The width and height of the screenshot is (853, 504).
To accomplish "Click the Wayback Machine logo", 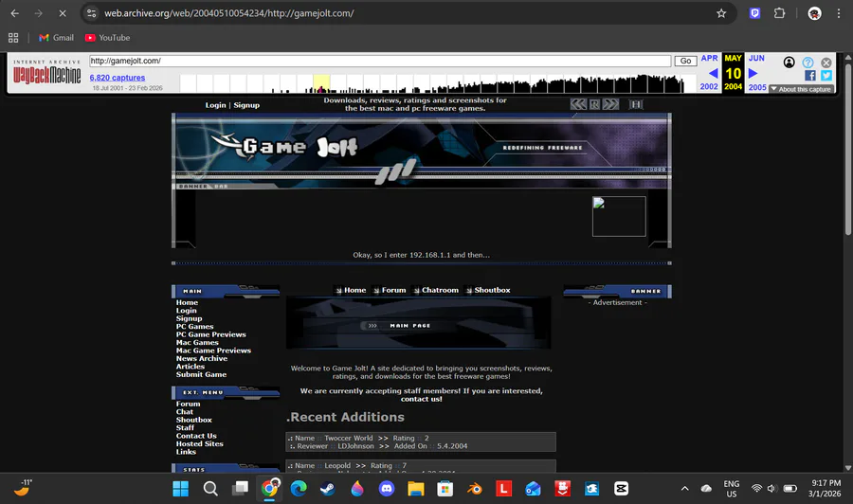I will click(46, 73).
